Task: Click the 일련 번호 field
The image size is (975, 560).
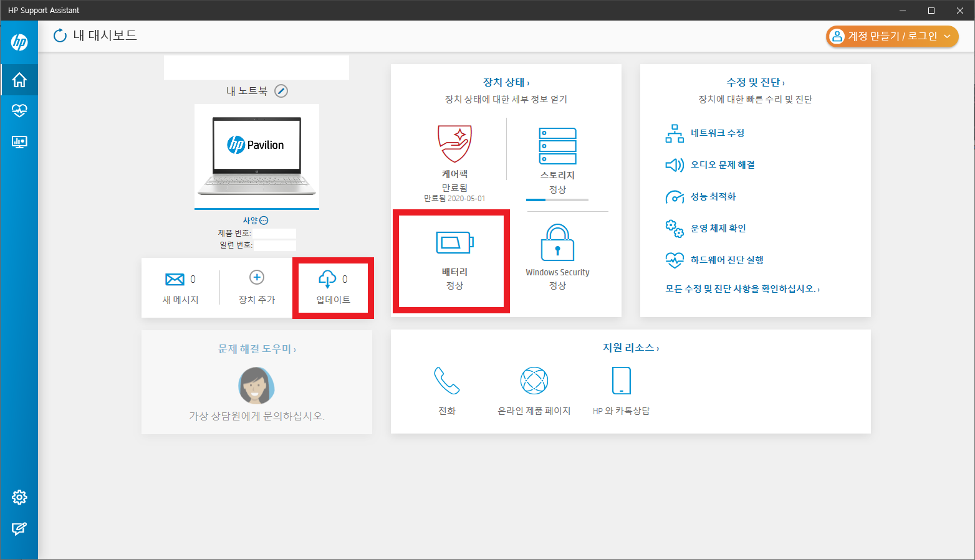Action: click(275, 245)
